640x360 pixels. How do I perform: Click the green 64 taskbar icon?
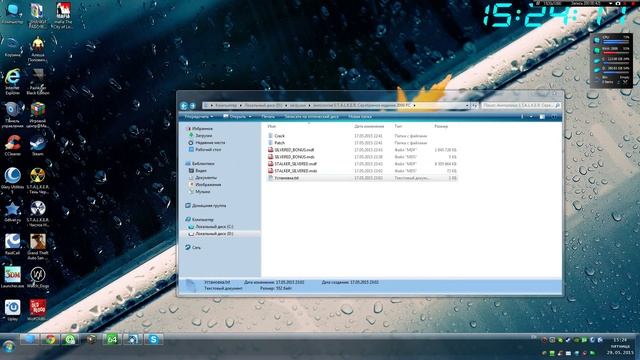pyautogui.click(x=112, y=339)
